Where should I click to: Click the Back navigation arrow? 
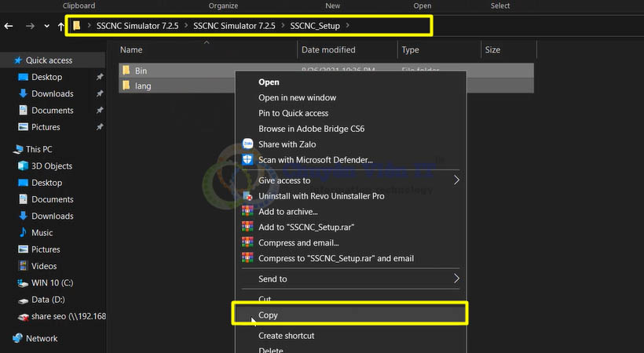[x=9, y=26]
